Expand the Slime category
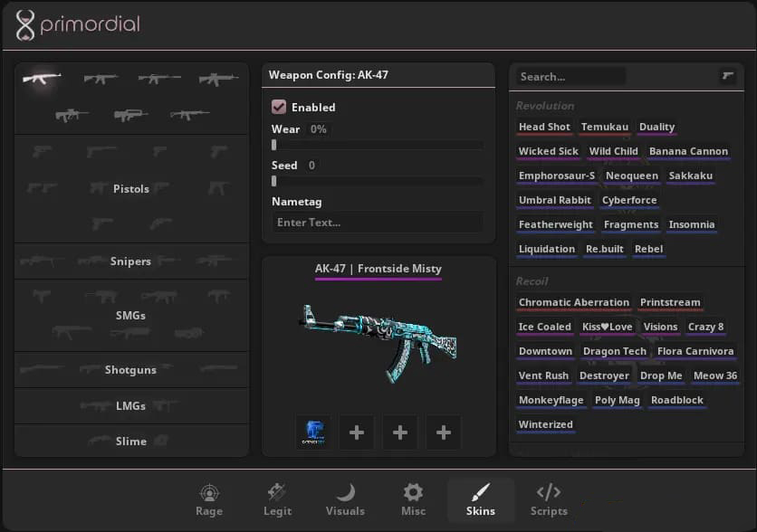Viewport: 757px width, 532px height. (131, 441)
